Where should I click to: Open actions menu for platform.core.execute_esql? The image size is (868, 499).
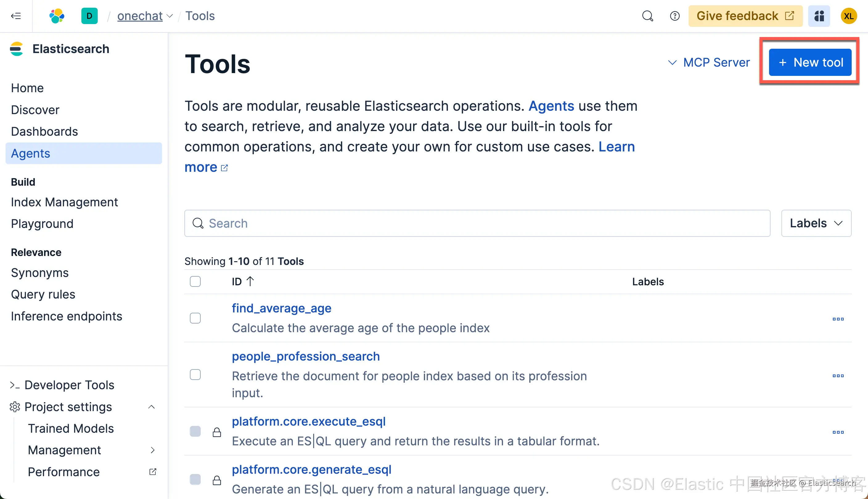point(838,432)
